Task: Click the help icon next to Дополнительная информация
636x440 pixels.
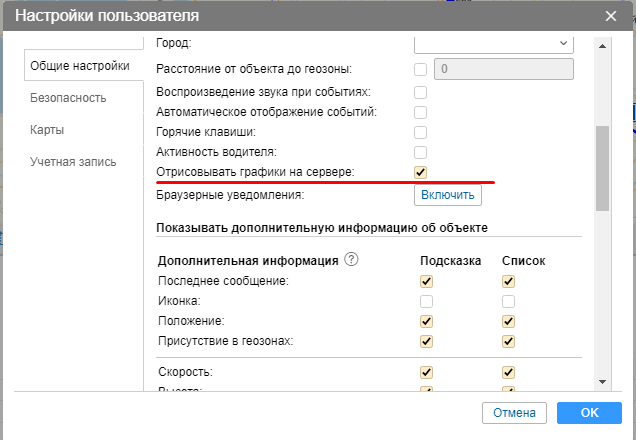Action: (x=351, y=260)
